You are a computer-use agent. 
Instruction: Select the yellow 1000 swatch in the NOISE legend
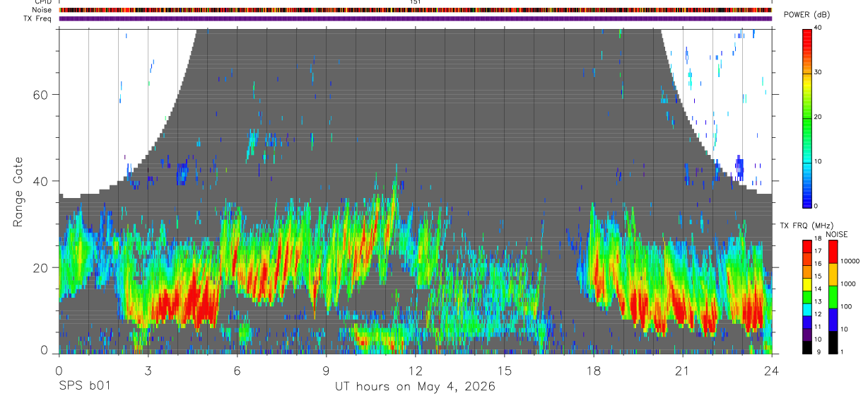(x=833, y=274)
